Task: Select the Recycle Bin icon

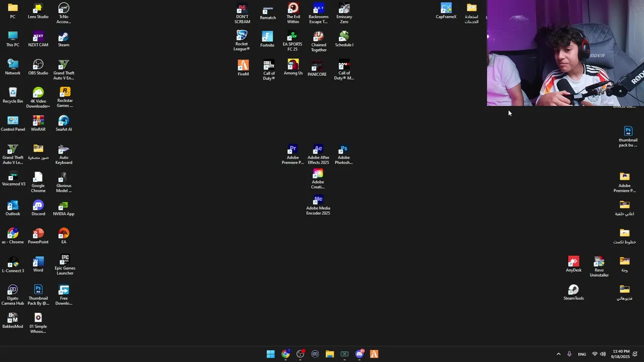Action: pyautogui.click(x=13, y=96)
